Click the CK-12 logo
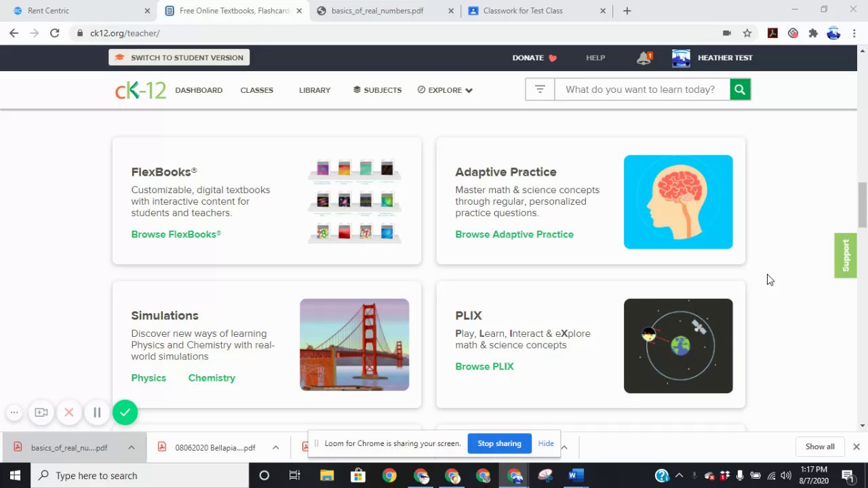The image size is (868, 488). tap(140, 90)
